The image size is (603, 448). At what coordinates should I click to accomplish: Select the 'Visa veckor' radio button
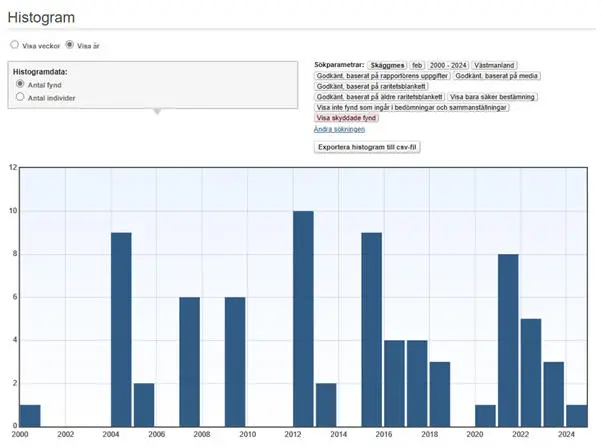(14, 45)
